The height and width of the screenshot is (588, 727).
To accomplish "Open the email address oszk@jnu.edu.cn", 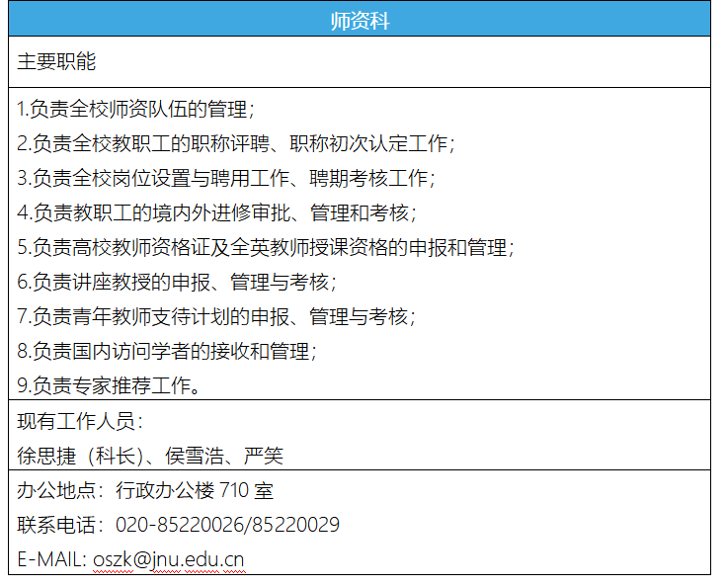I will tap(169, 559).
